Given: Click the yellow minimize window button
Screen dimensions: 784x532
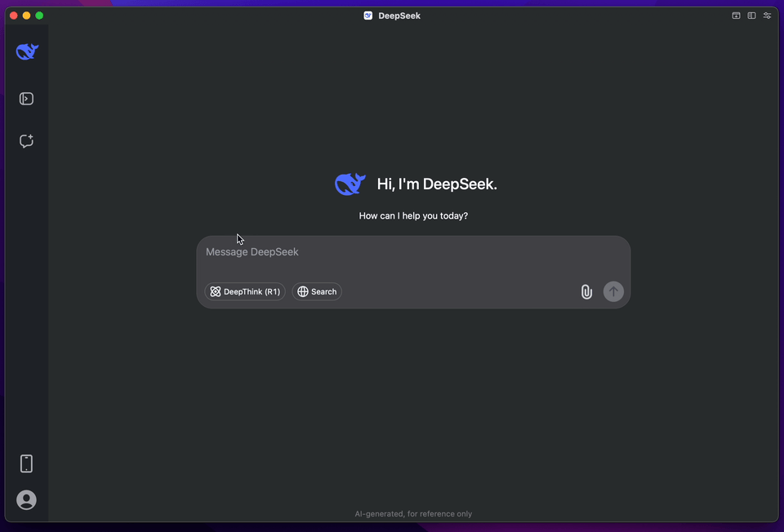Looking at the screenshot, I should (26, 16).
